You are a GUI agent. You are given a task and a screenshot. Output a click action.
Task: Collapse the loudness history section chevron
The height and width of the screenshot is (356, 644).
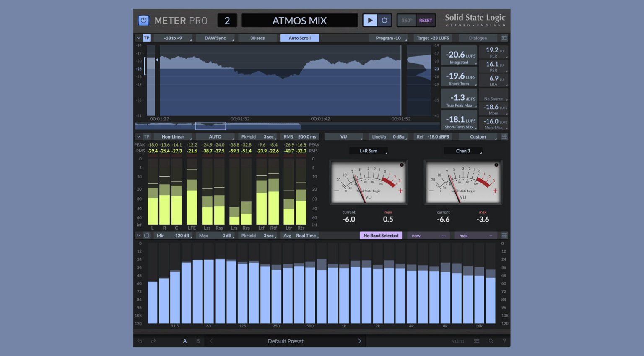coord(138,38)
